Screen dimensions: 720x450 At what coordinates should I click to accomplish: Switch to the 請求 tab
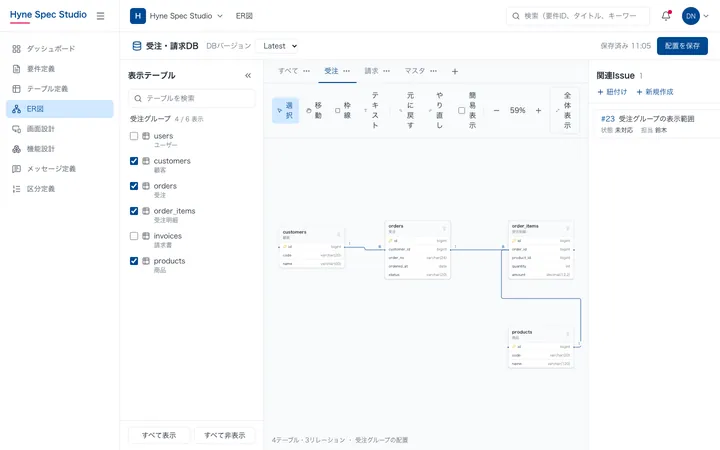(x=371, y=71)
